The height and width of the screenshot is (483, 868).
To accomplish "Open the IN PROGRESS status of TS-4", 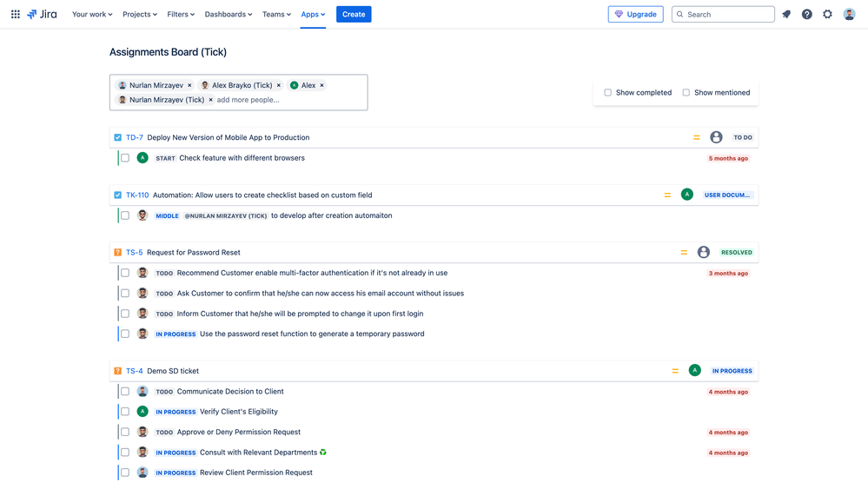I will coord(732,371).
